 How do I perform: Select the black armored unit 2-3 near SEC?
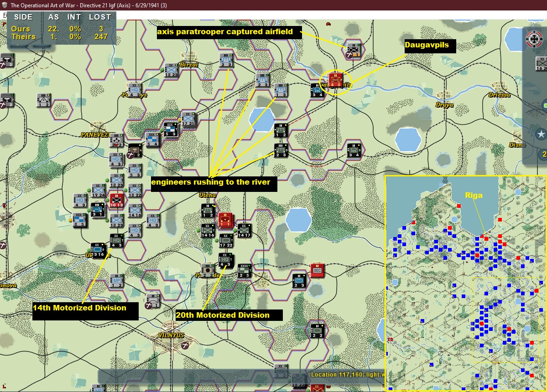point(299,280)
